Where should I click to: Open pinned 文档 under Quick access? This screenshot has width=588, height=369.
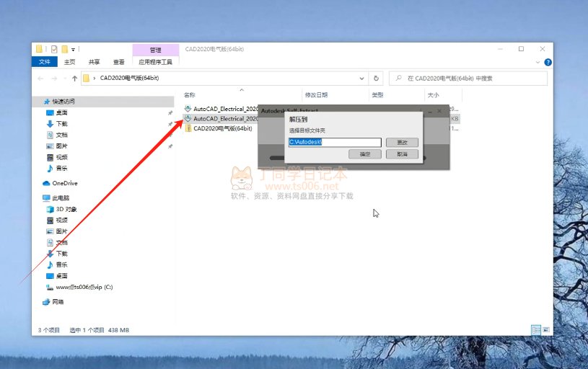tap(61, 135)
